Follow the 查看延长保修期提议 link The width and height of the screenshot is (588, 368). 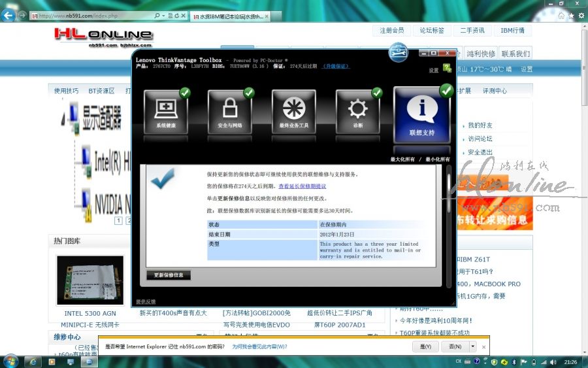(x=302, y=186)
